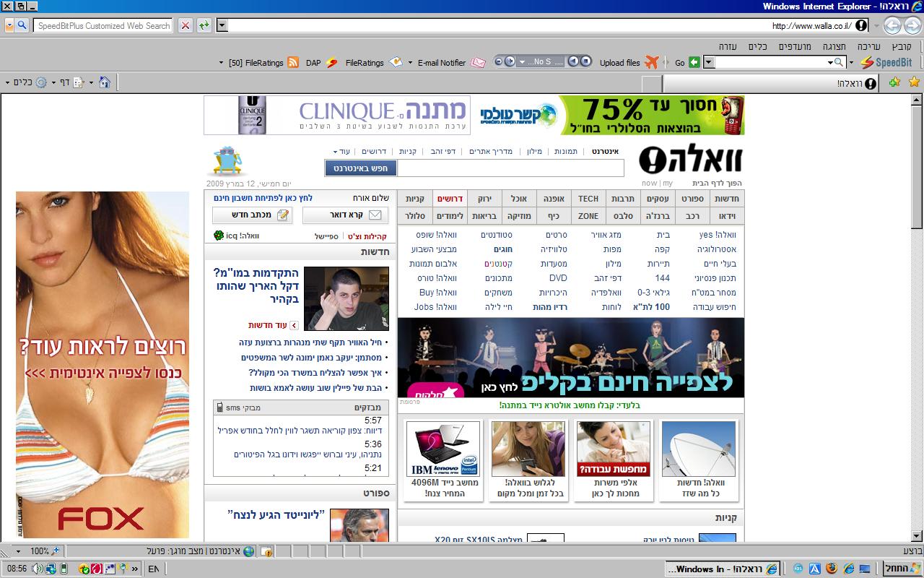Click the Add to Favorites plus icon
The width and height of the screenshot is (924, 578).
pos(894,82)
